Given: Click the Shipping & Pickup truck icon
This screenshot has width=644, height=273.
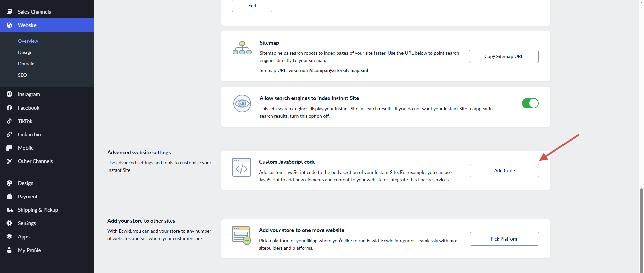Looking at the screenshot, I should [9, 210].
